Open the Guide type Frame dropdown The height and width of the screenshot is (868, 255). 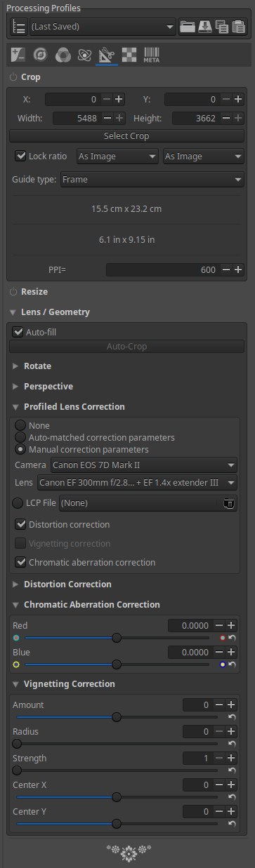pos(151,180)
